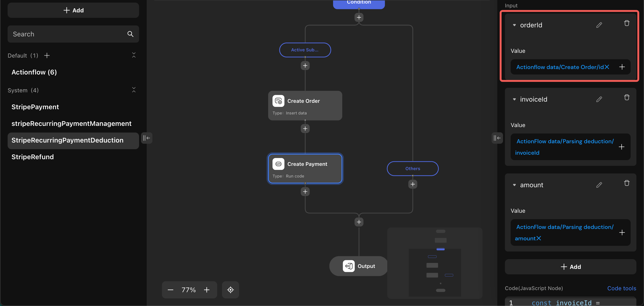Click Parsing deduction/amount binding
The image size is (644, 306).
pyautogui.click(x=564, y=232)
